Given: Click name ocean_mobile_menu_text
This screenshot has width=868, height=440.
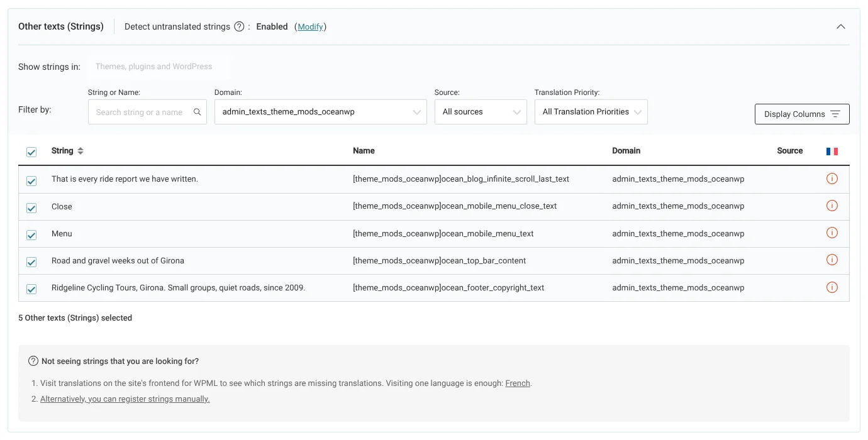Looking at the screenshot, I should pos(443,233).
